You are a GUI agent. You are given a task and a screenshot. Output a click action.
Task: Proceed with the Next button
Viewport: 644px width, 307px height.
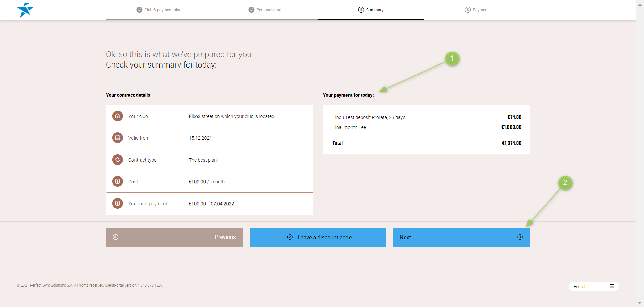[x=461, y=237]
